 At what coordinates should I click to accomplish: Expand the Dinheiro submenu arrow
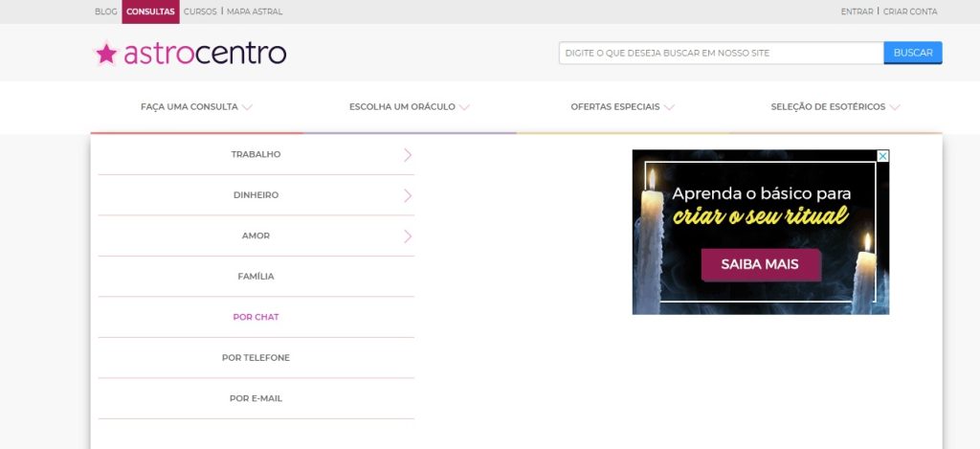[x=408, y=195]
